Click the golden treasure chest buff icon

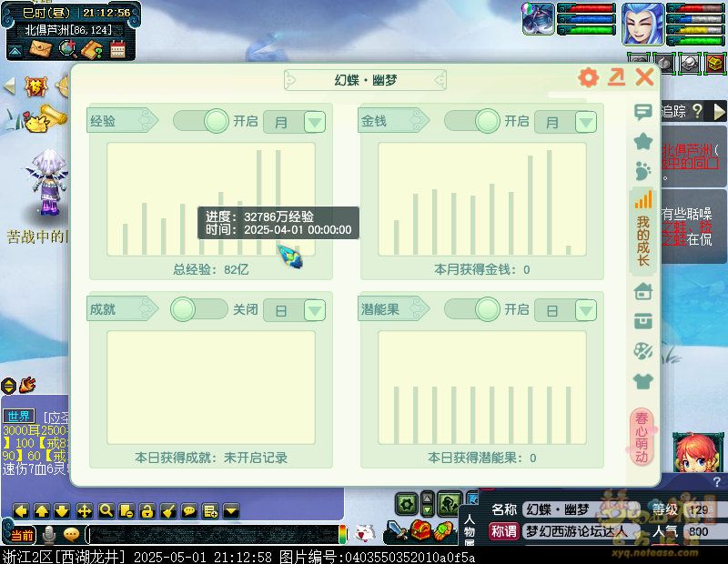(x=715, y=63)
